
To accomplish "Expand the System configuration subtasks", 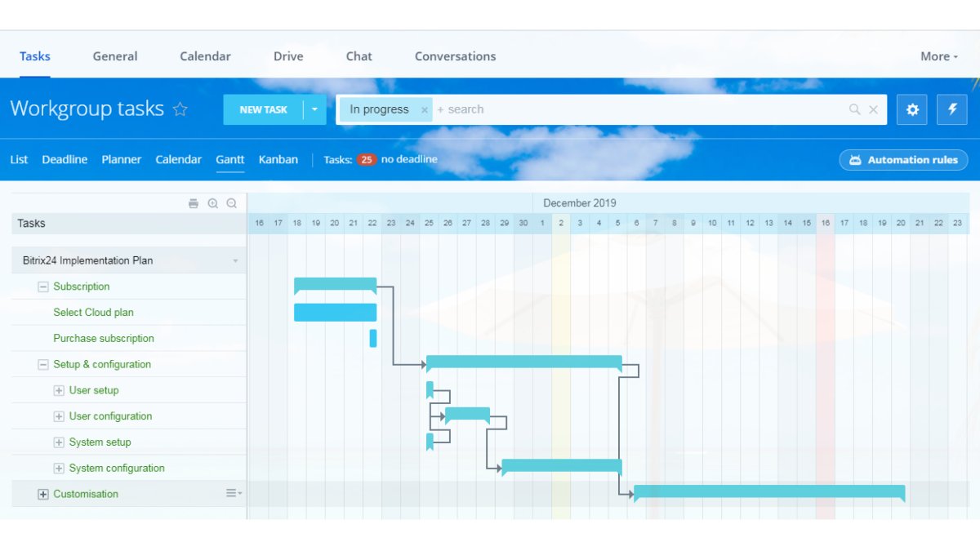I will (59, 469).
